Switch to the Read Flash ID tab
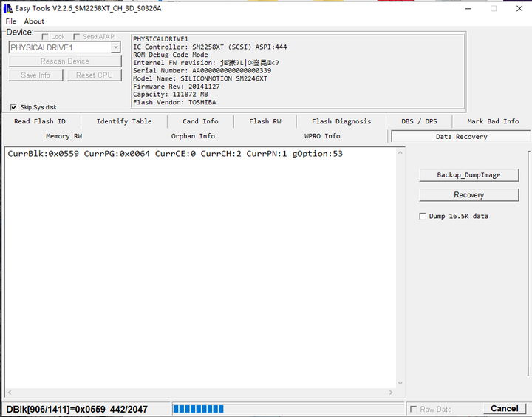532x417 pixels. click(x=40, y=121)
